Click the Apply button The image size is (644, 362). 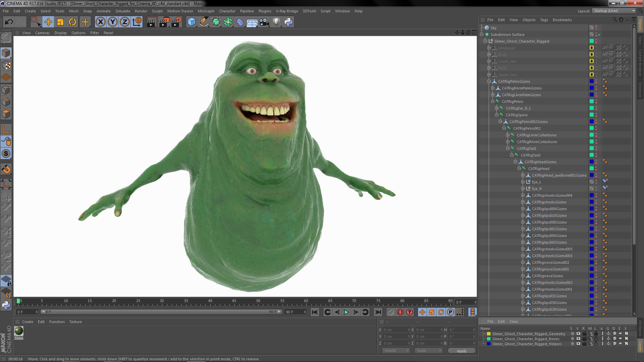(x=462, y=351)
